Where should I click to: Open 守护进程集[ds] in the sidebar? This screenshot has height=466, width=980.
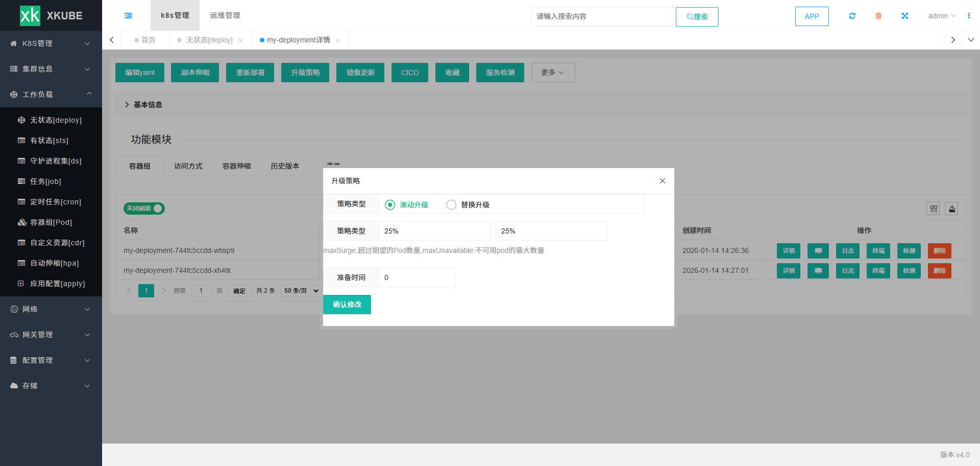tap(51, 161)
